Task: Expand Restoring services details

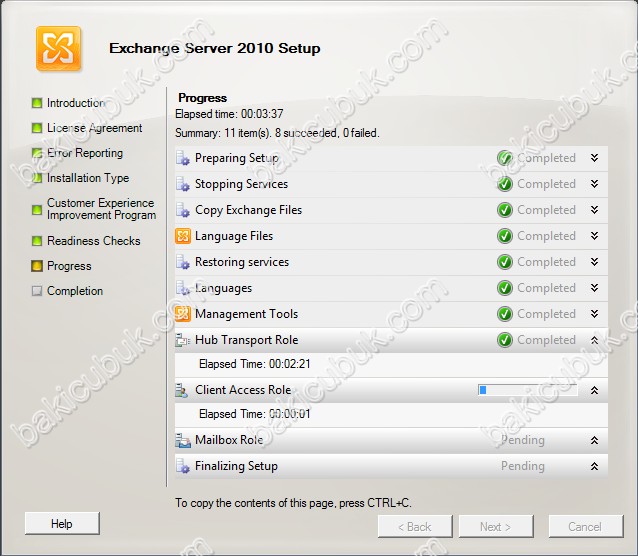Action: (594, 262)
